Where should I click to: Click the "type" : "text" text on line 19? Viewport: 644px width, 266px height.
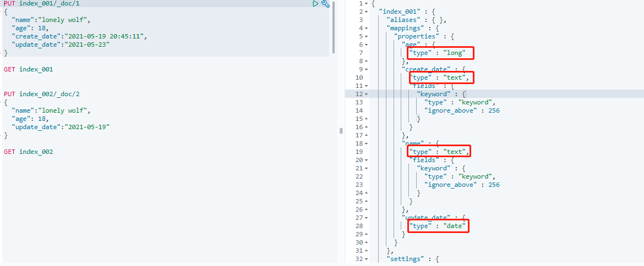tap(439, 152)
